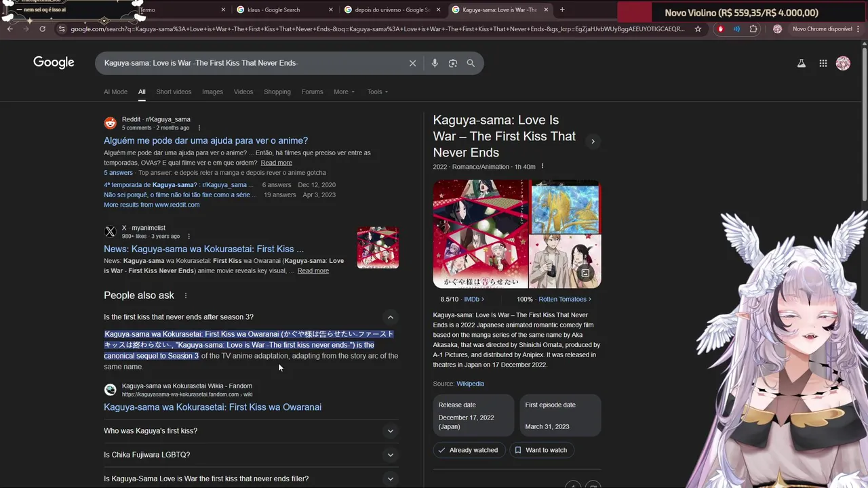Click the browser address bar URL
This screenshot has height=488, width=868.
point(378,29)
